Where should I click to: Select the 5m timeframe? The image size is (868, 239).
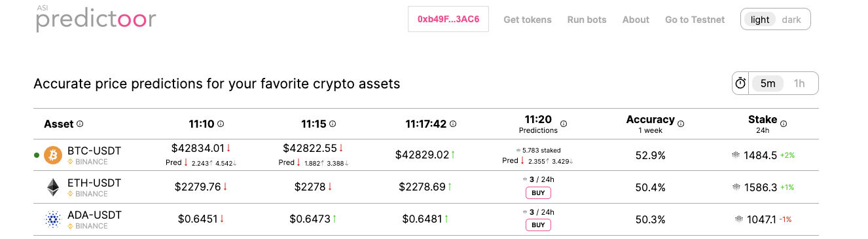tap(768, 83)
